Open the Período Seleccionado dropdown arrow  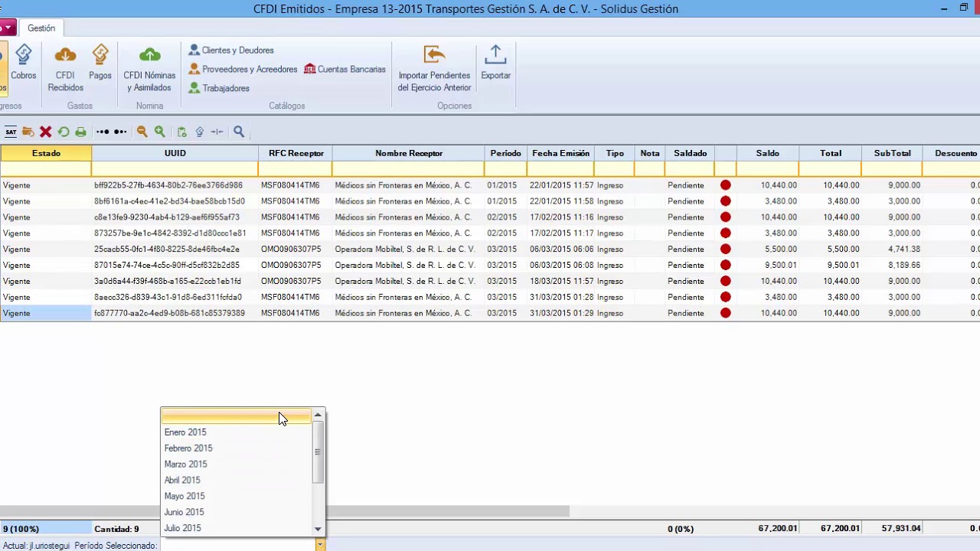(x=320, y=545)
